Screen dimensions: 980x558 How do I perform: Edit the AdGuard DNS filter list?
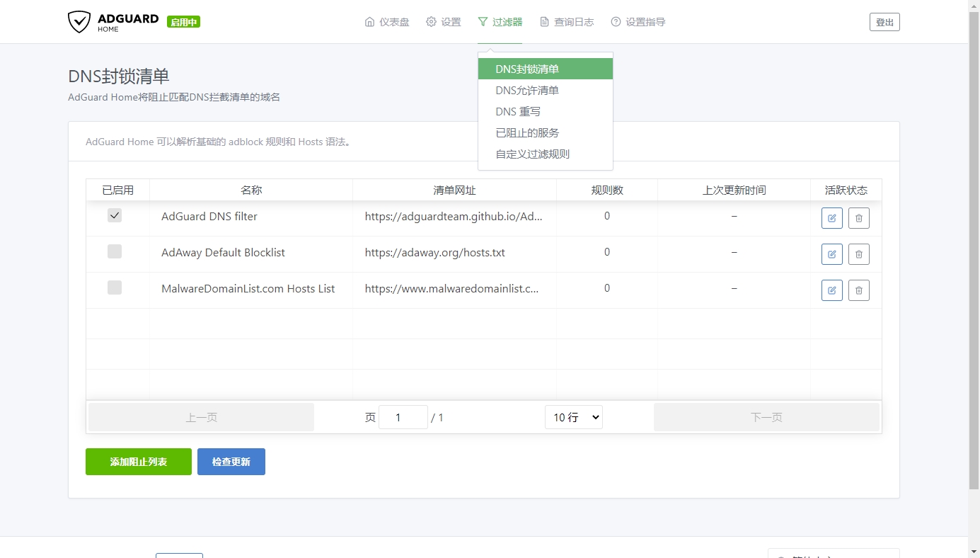pyautogui.click(x=832, y=218)
